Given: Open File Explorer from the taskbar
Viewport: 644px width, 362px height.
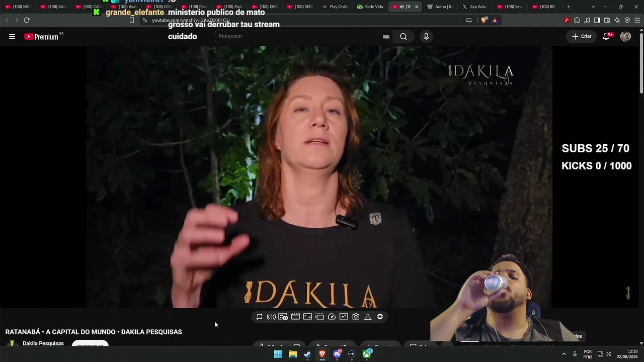Looking at the screenshot, I should 292,354.
